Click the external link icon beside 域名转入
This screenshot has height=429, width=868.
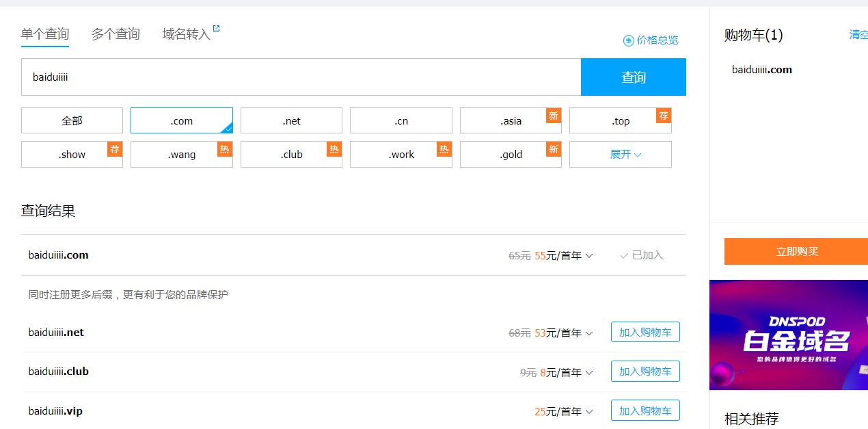coord(215,28)
